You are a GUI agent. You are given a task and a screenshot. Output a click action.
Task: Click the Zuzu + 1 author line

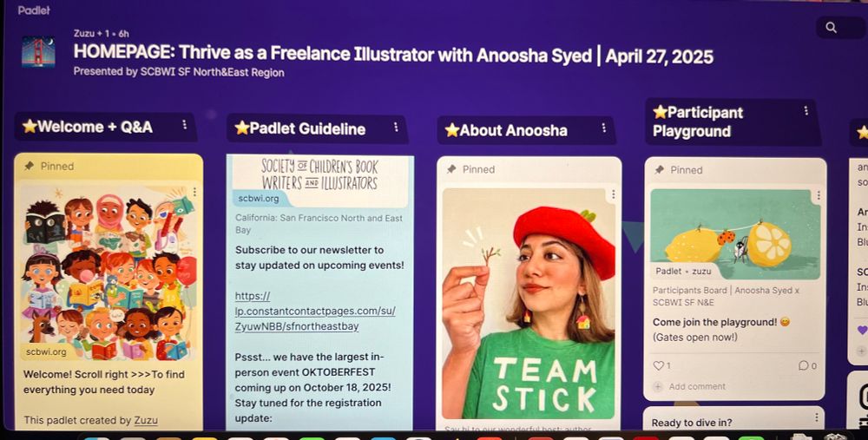[x=102, y=33]
